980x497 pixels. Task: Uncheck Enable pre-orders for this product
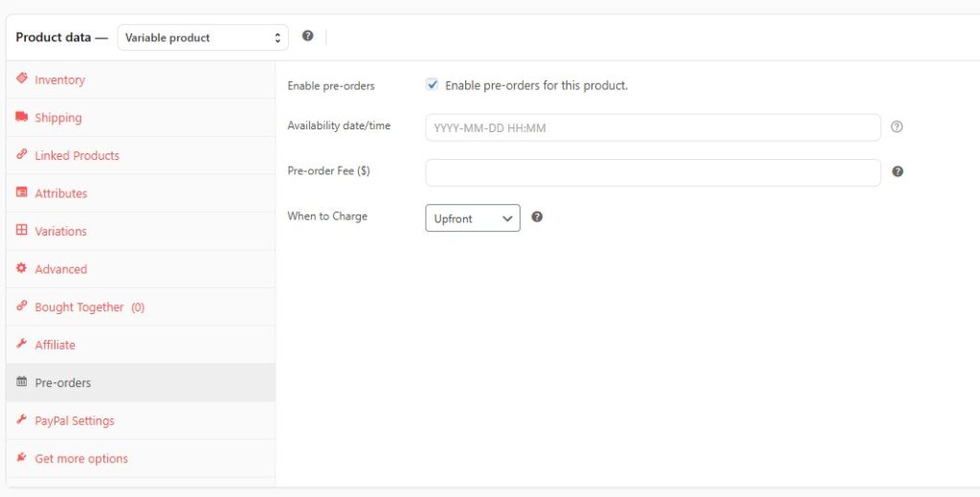click(x=433, y=85)
